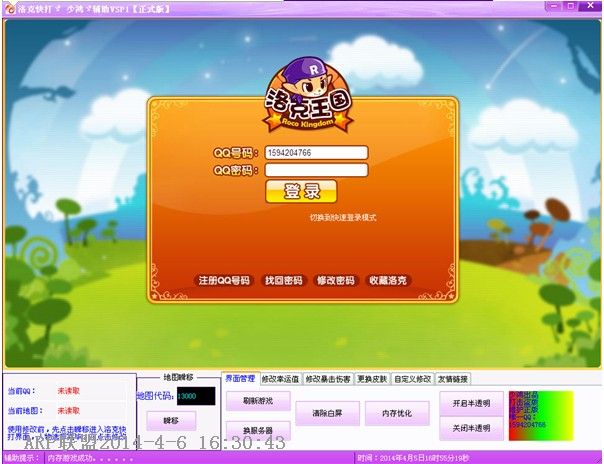Image resolution: width=604 pixels, height=464 pixels.
Task: Open the 切换到快速登录模式 link
Action: pyautogui.click(x=343, y=218)
